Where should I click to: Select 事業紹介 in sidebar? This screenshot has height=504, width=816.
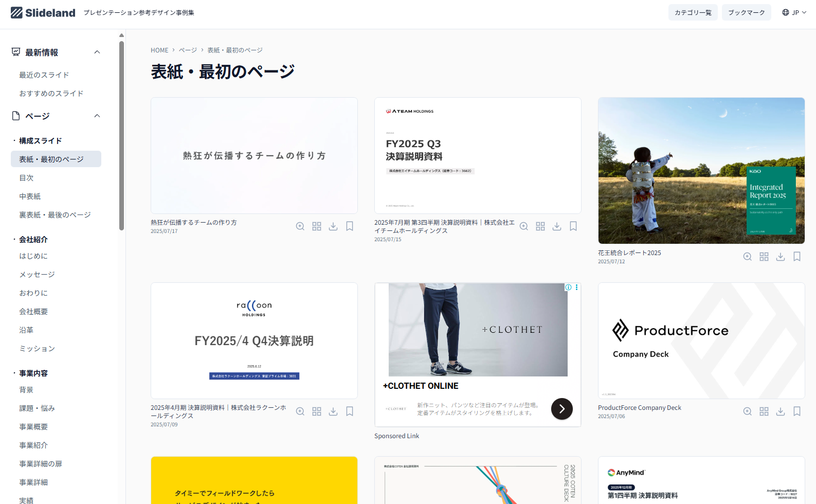coord(33,445)
